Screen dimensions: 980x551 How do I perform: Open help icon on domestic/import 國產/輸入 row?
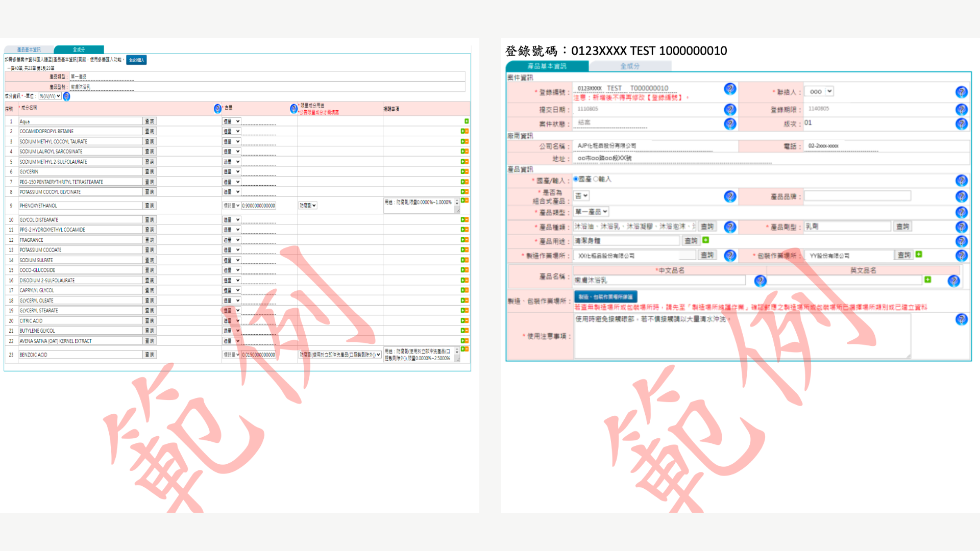(961, 181)
